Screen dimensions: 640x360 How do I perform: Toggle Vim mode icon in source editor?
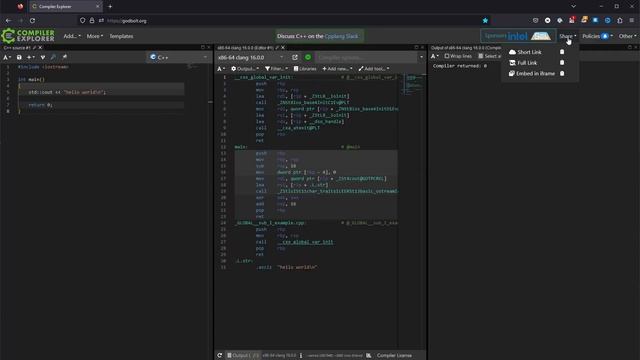coord(42,57)
